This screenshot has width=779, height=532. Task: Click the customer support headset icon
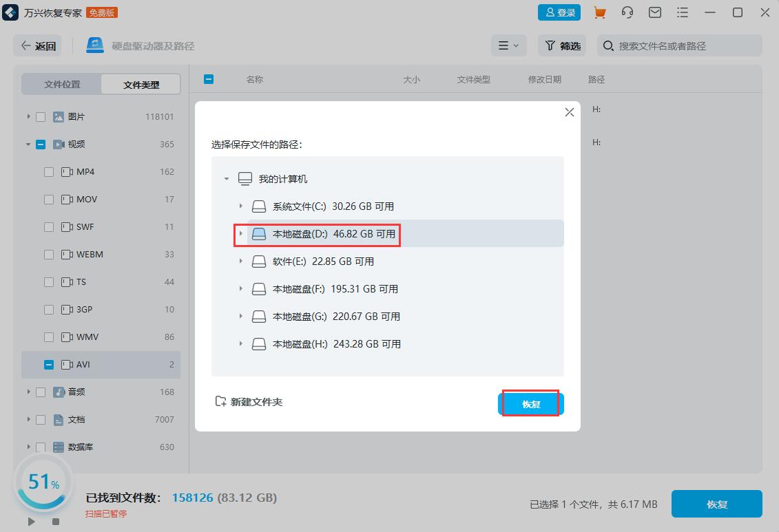point(627,12)
